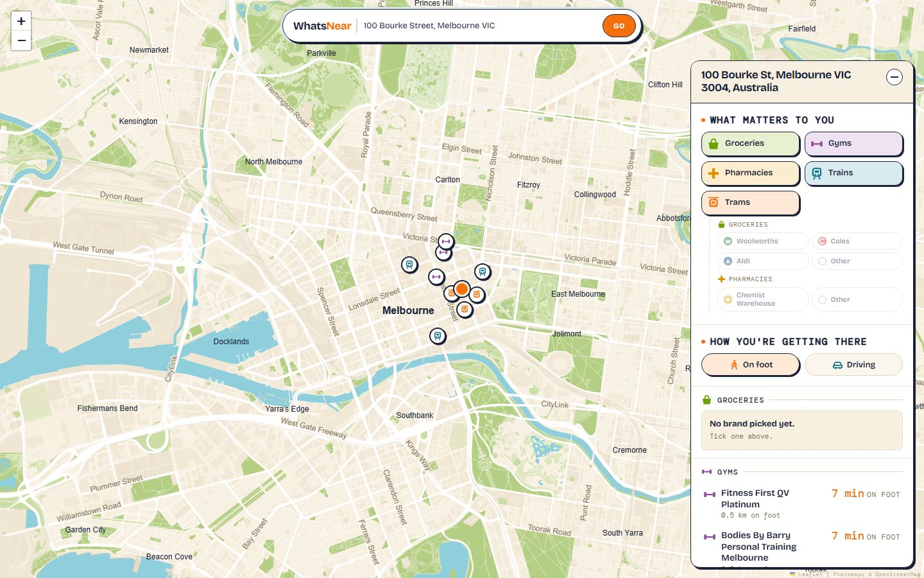Screen dimensions: 924x578
Task: Open the Protomaps attribution link
Action: [x=848, y=574]
